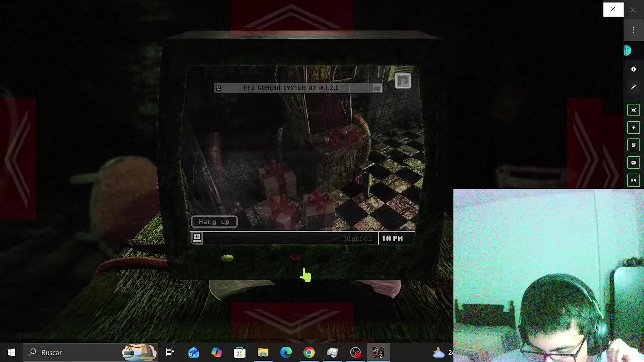Open Outlook from the taskbar
644x362 pixels.
pyautogui.click(x=193, y=353)
